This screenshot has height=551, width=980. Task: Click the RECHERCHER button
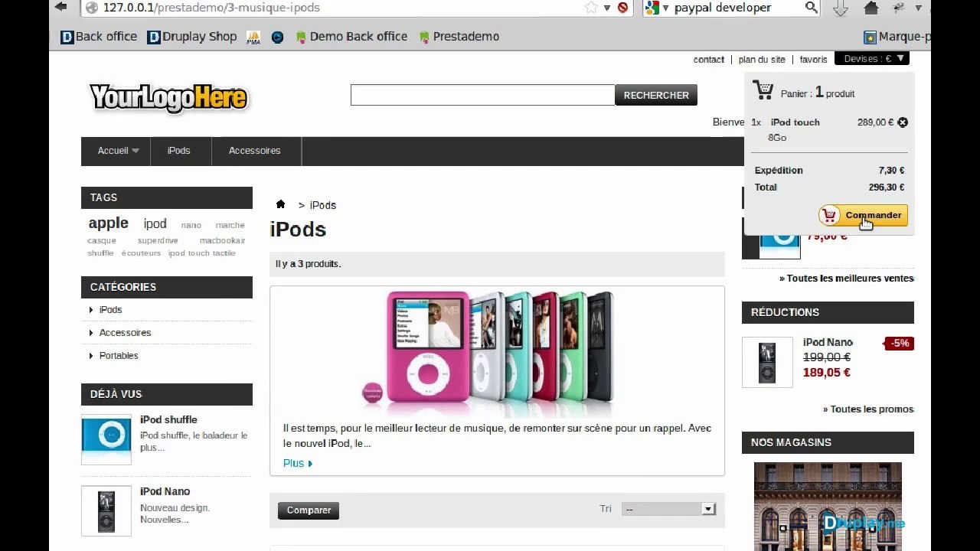coord(656,95)
